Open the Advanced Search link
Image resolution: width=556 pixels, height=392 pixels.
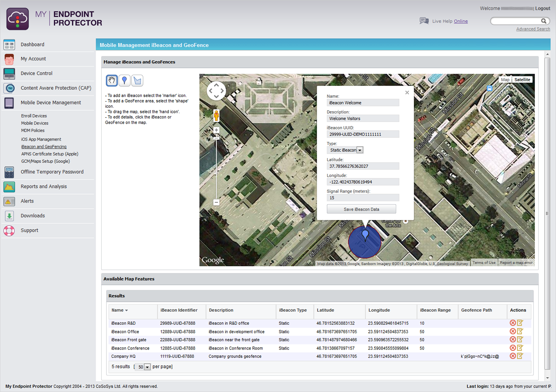[x=533, y=29]
